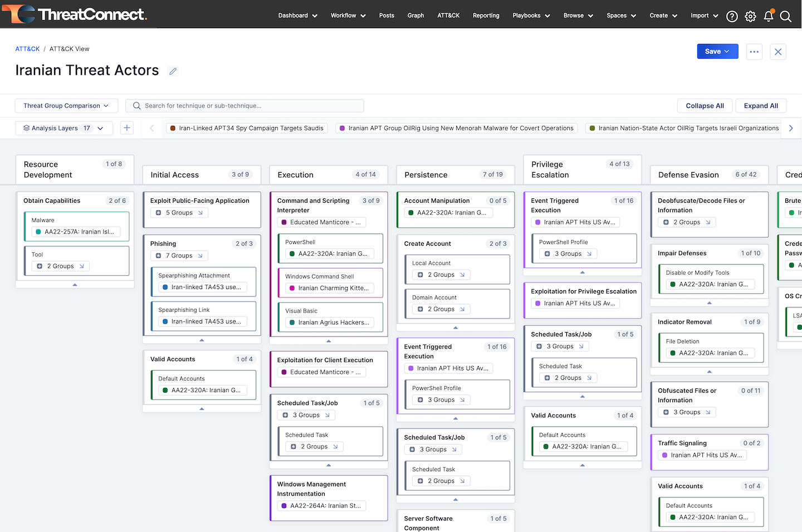Open the Playbooks menu
The width and height of the screenshot is (802, 532).
pyautogui.click(x=531, y=16)
